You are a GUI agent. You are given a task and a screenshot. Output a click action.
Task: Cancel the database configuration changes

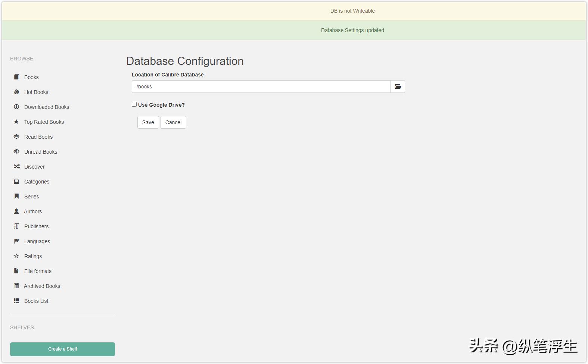173,122
